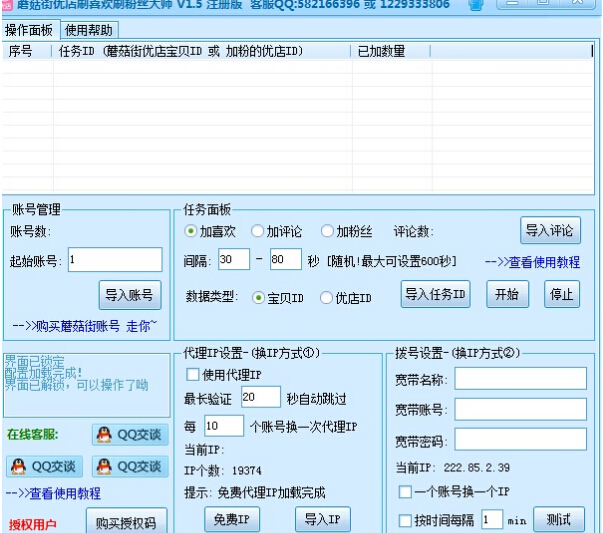Click the 导入IP button
The width and height of the screenshot is (603, 533).
pos(323,520)
